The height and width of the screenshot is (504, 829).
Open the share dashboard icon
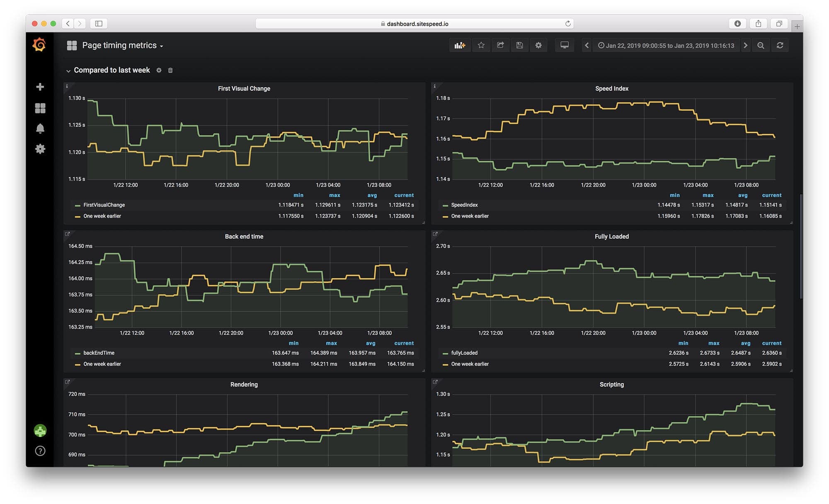500,46
